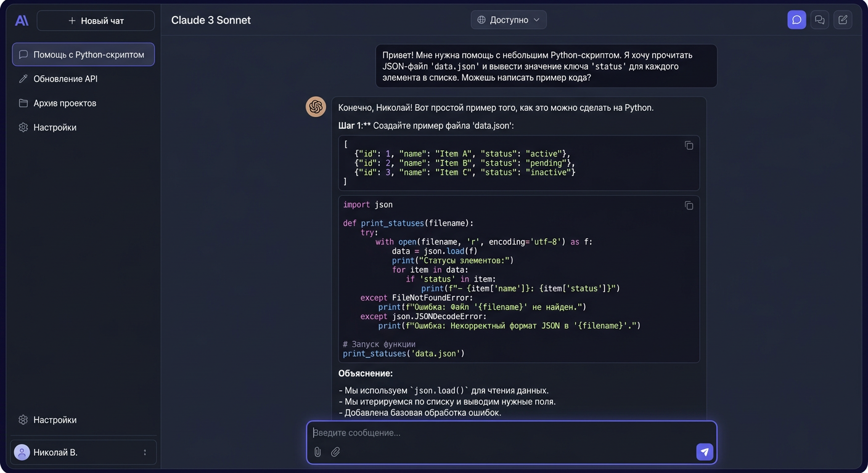Select Обновление API in the sidebar
This screenshot has width=868, height=473.
coord(65,79)
